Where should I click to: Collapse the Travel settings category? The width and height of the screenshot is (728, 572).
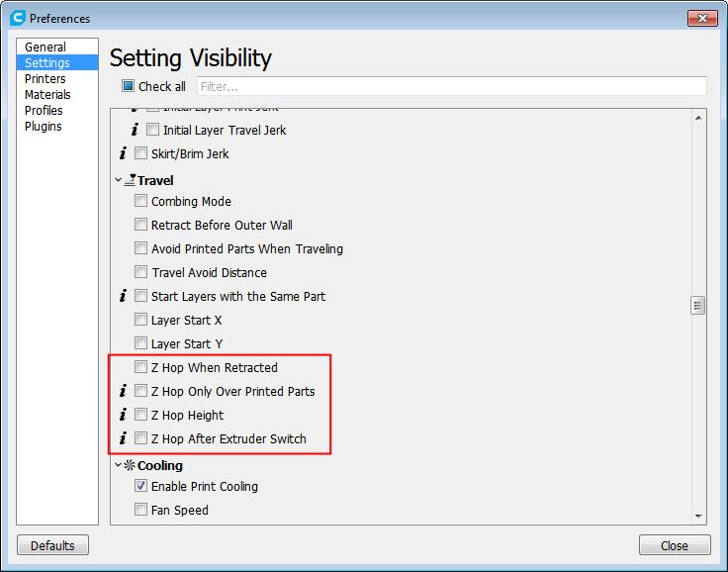tap(118, 180)
